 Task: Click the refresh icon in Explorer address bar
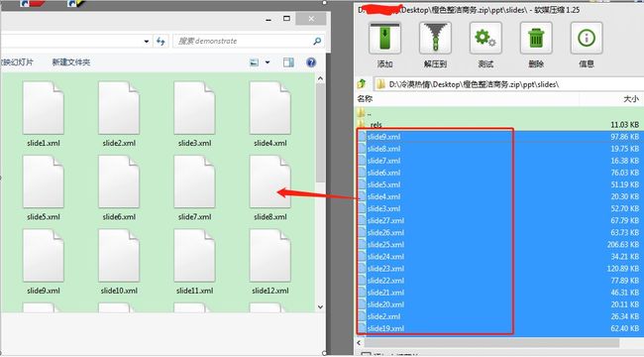(161, 41)
